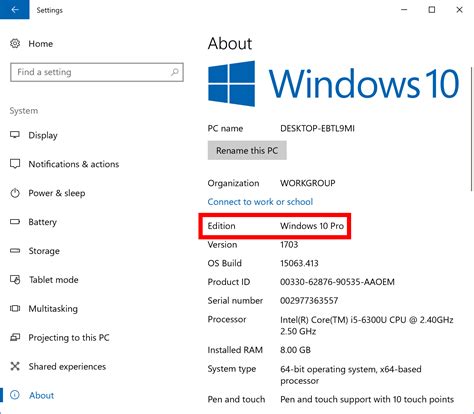
Task: Open the Tablet mode icon
Action: coord(15,279)
